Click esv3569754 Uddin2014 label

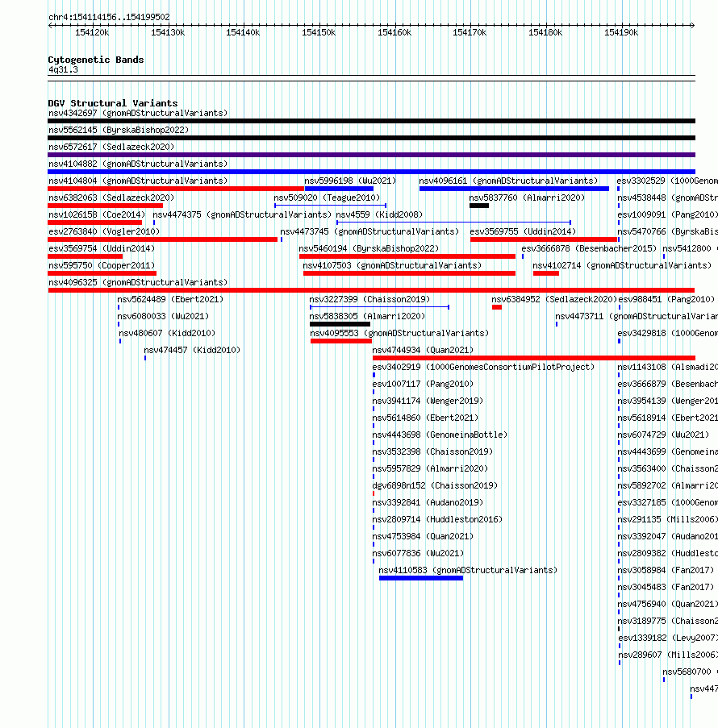point(102,249)
